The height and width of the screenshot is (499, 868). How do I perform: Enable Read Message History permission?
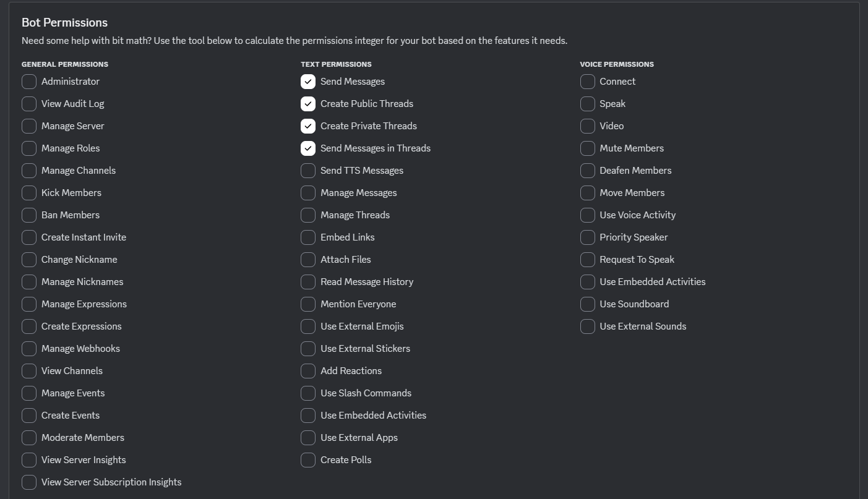click(308, 282)
